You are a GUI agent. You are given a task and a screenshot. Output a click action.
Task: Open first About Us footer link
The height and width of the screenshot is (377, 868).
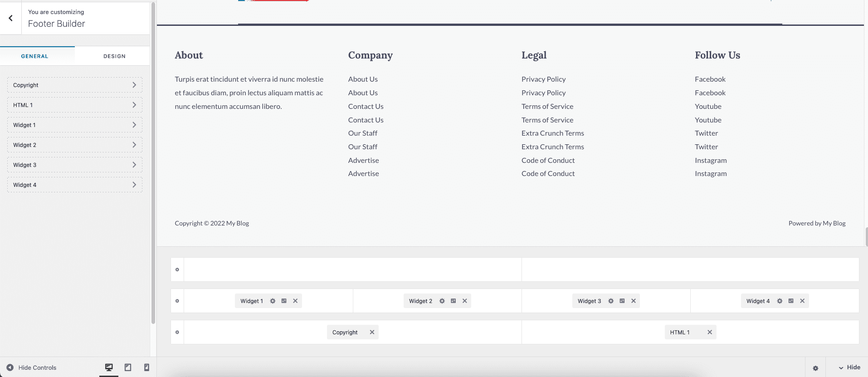coord(363,79)
